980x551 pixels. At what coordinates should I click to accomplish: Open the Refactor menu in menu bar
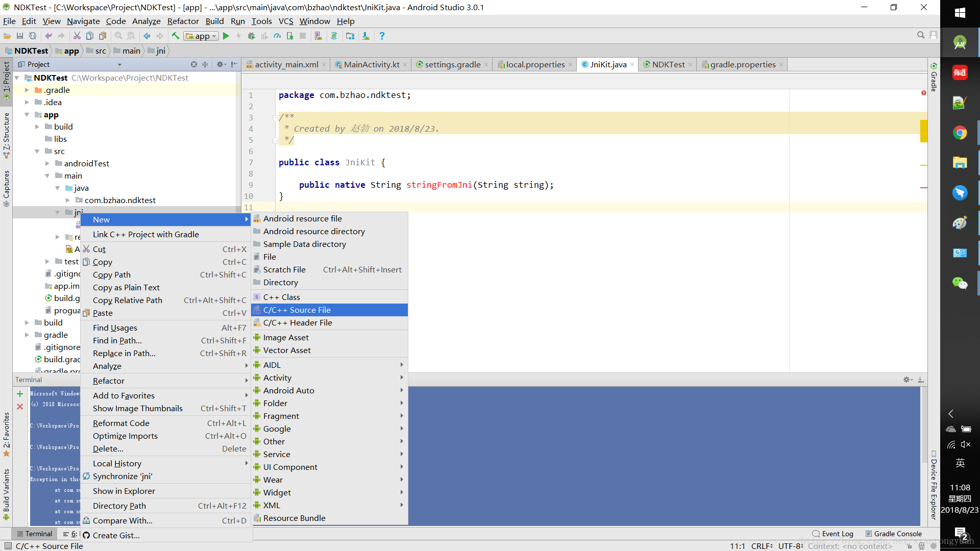183,21
